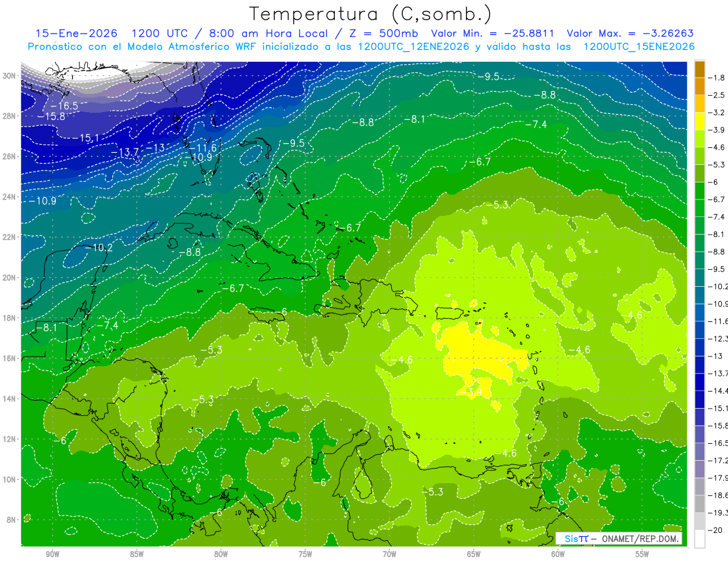Click the latitude axis label "12N"

[10, 439]
